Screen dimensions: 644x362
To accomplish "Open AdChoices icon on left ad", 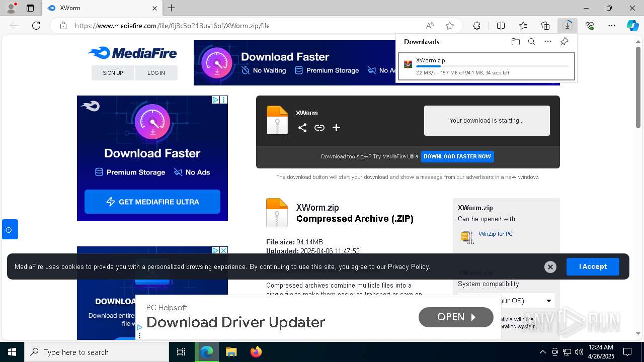I will [x=215, y=100].
